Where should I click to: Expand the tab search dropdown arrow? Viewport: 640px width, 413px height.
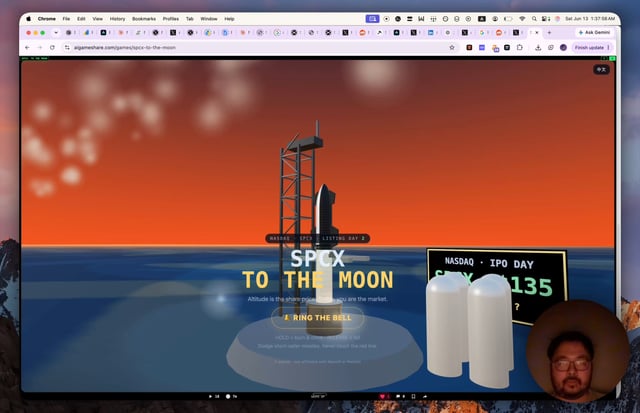click(x=56, y=32)
